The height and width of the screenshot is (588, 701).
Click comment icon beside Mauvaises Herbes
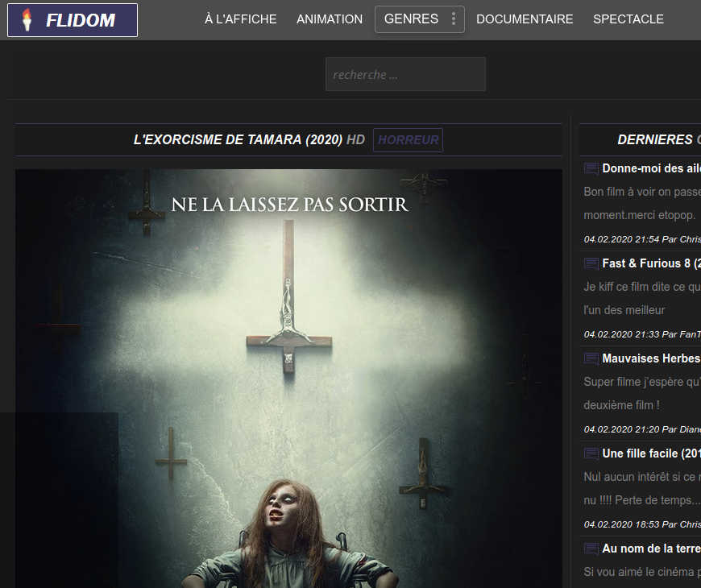tap(591, 358)
